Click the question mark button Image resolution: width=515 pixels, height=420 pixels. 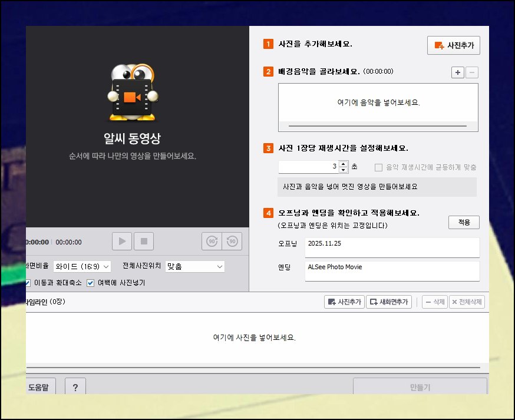[x=75, y=386]
